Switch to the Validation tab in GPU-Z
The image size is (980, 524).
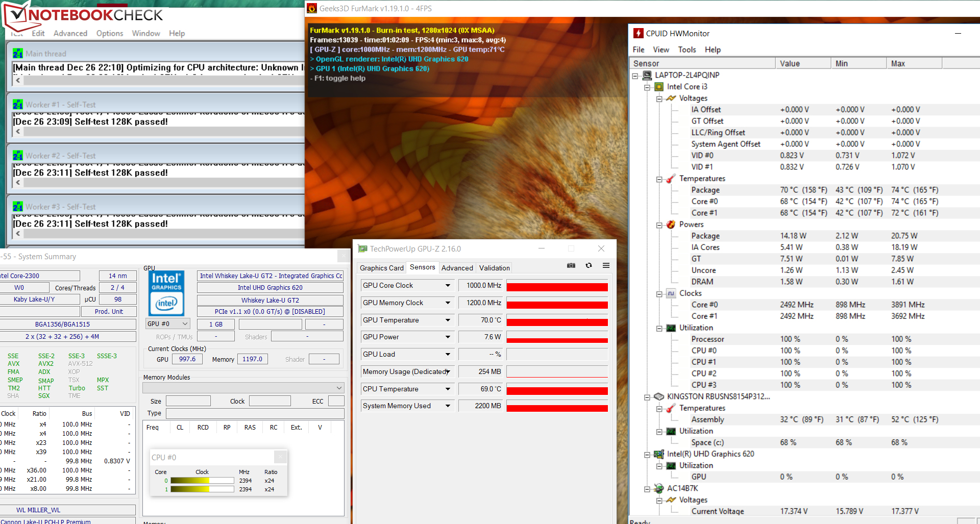click(x=495, y=268)
